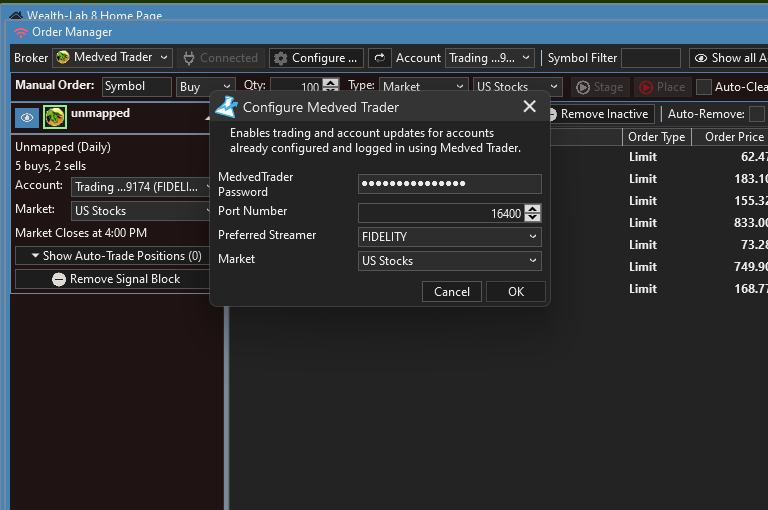Click the Place order button
Image resolution: width=768 pixels, height=510 pixels.
coord(663,87)
